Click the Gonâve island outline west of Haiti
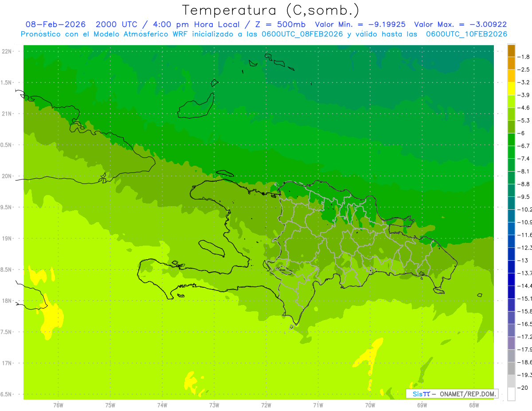532x411 pixels. click(x=211, y=248)
